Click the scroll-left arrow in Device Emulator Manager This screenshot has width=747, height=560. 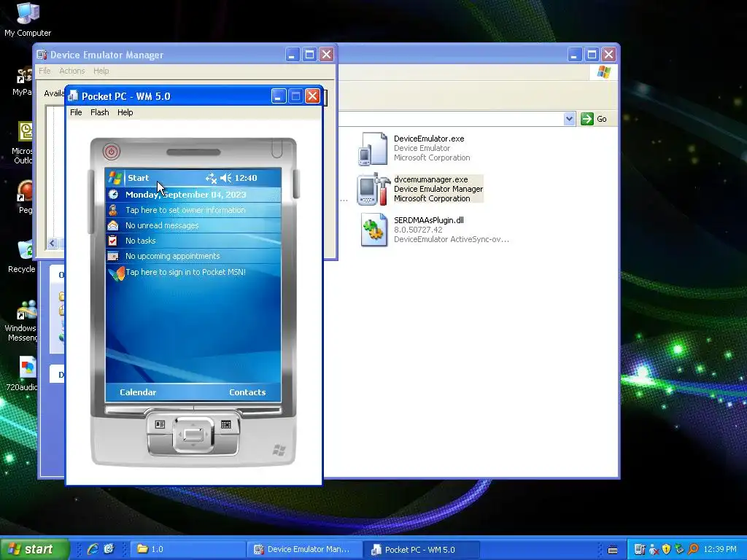tap(53, 244)
